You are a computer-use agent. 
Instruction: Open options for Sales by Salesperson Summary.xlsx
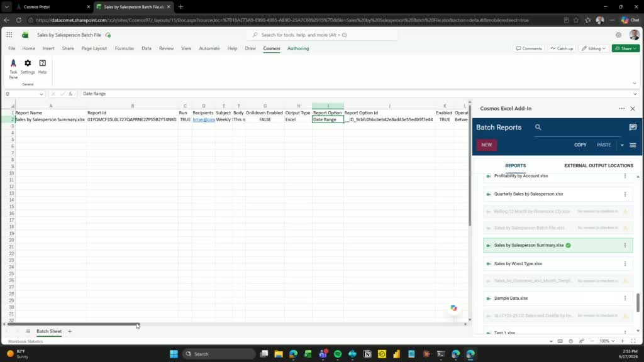(625, 246)
